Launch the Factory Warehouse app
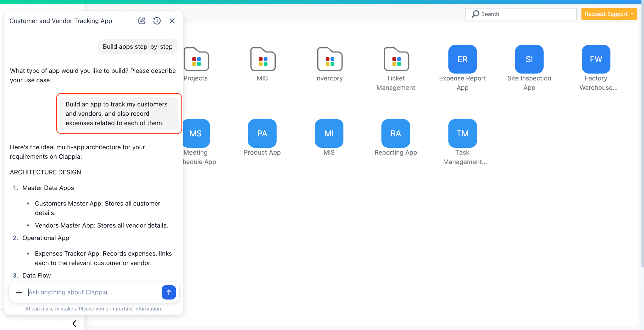Viewport: 644px width, 330px height. (596, 59)
